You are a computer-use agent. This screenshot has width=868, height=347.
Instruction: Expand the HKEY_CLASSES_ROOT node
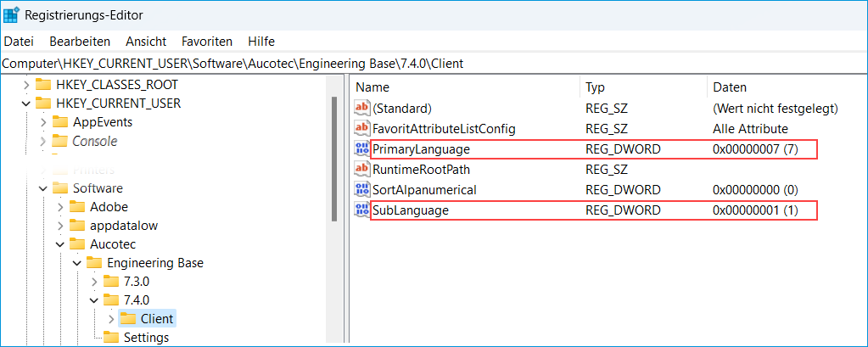point(25,85)
